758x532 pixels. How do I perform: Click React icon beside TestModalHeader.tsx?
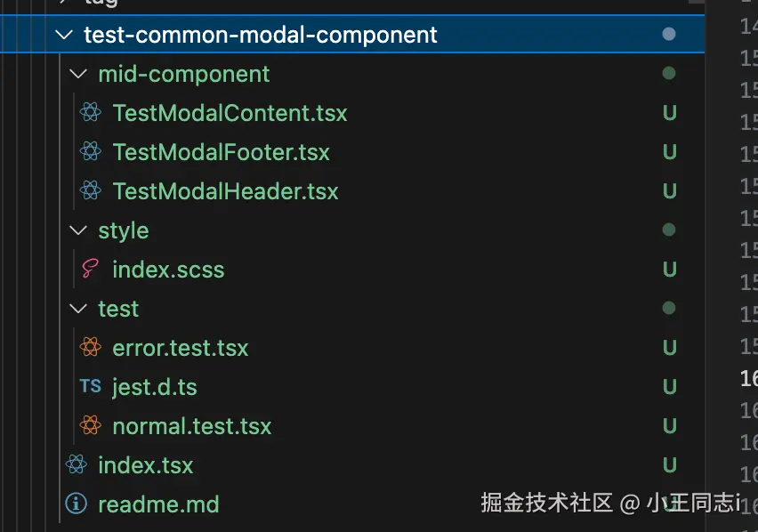(x=90, y=191)
